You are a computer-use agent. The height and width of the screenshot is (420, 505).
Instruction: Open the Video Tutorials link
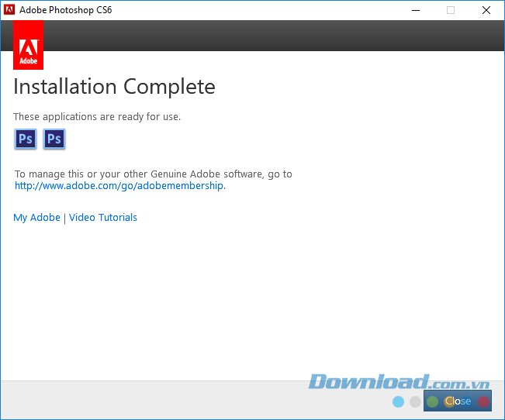click(103, 218)
